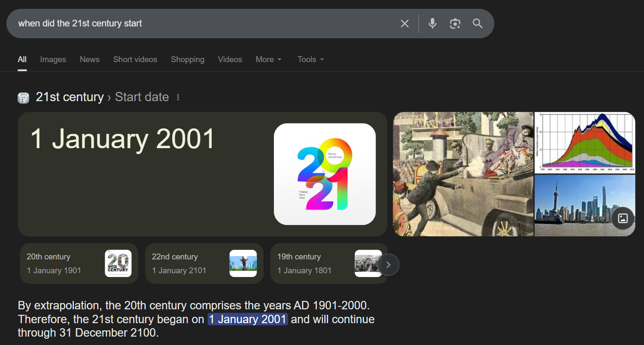Viewport: 644px width, 345px height.
Task: Click the '1 January 2101' date text
Action: click(x=179, y=271)
